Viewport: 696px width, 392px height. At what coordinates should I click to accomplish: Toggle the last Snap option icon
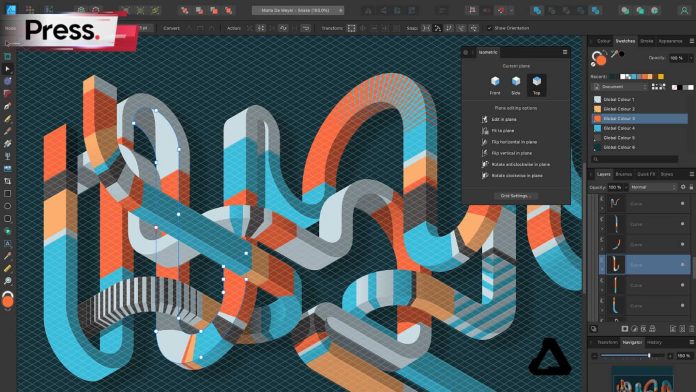point(474,28)
